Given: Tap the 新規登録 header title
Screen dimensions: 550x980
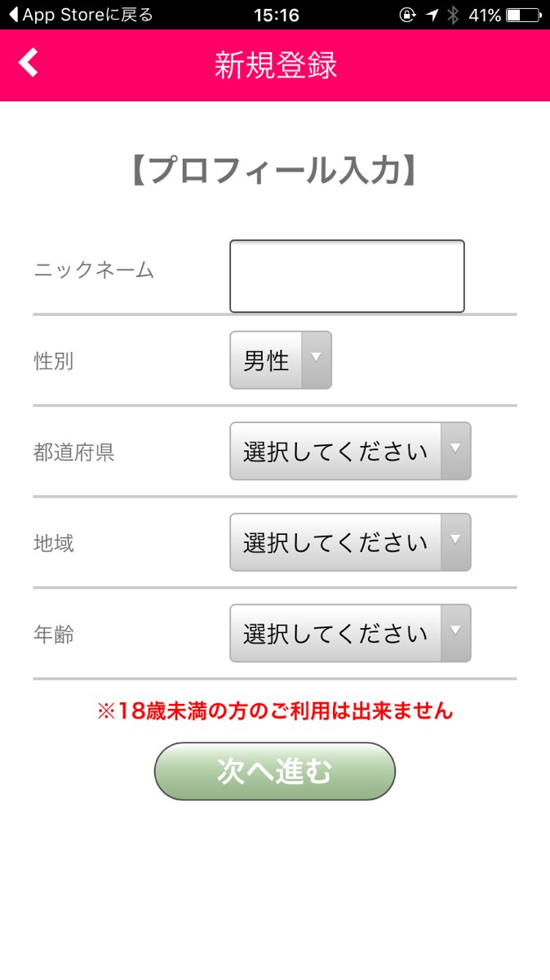Looking at the screenshot, I should pos(276,65).
